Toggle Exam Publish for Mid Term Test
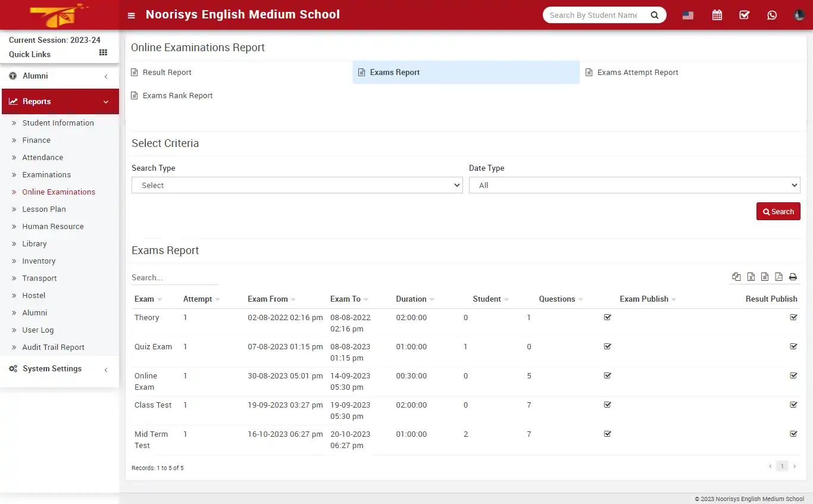Image resolution: width=813 pixels, height=504 pixels. [607, 434]
